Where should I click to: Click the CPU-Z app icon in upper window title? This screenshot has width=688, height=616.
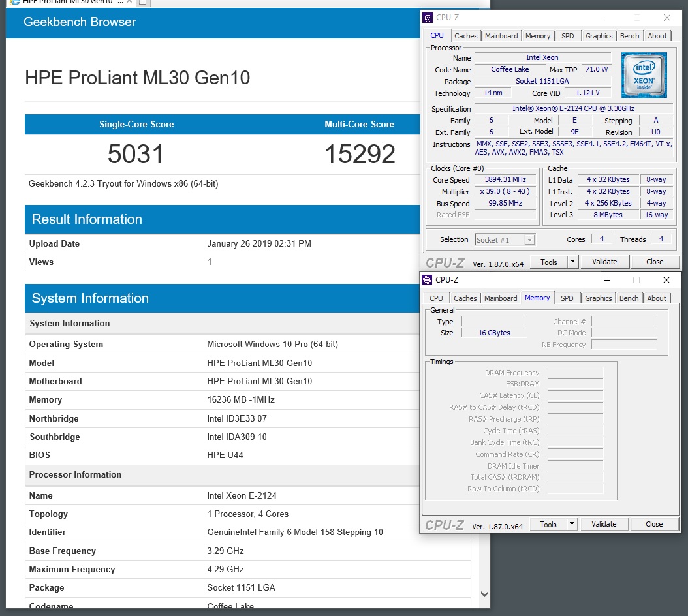coord(428,18)
